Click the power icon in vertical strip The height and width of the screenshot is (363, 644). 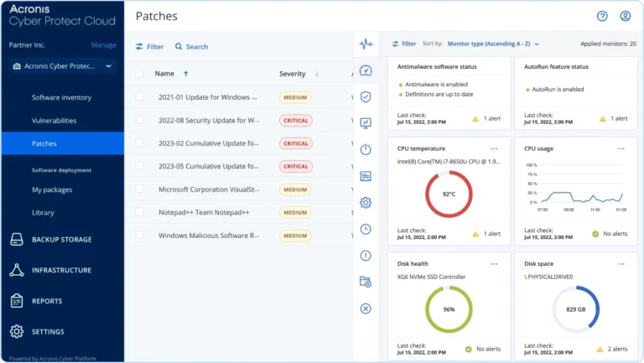click(x=366, y=149)
